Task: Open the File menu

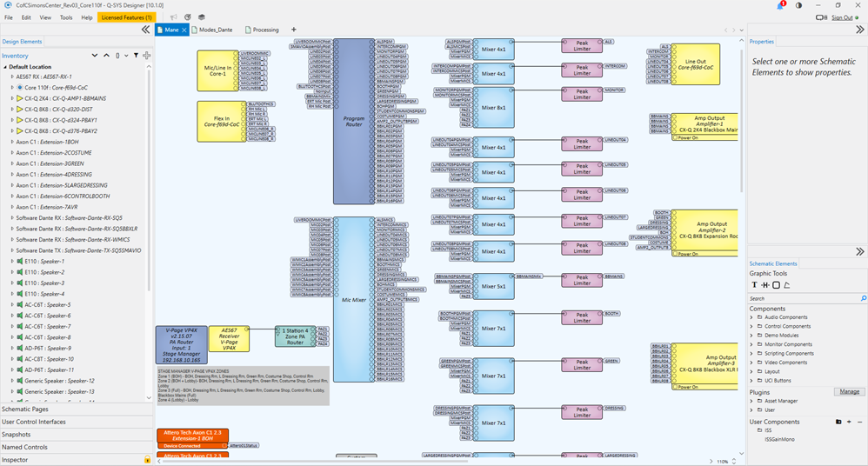Action: [9, 17]
